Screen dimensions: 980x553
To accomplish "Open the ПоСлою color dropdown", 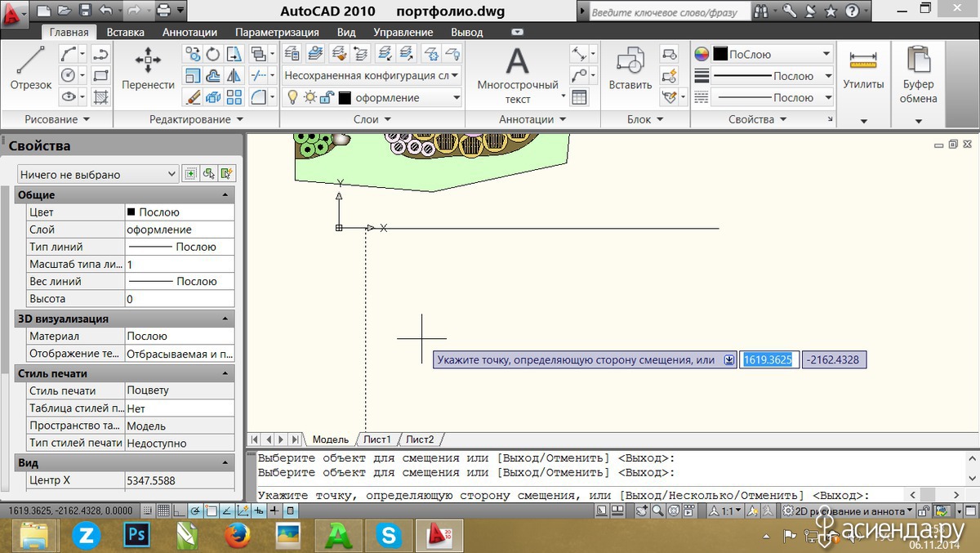I will [x=773, y=55].
